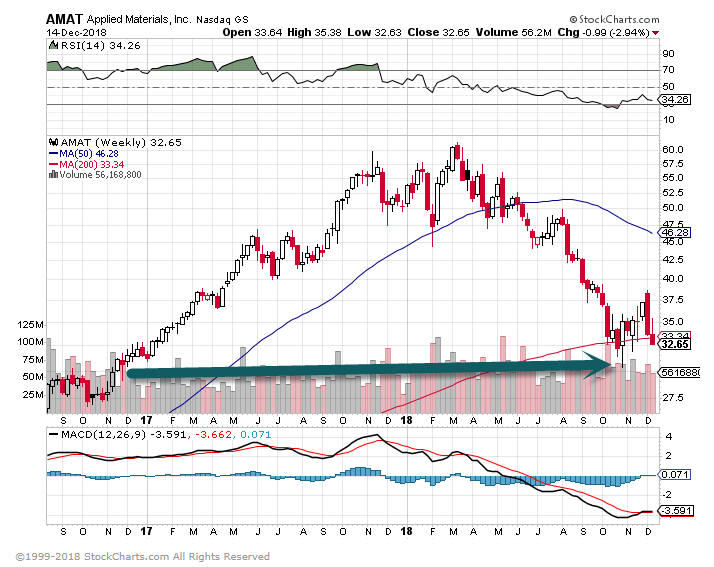This screenshot has width=714, height=567.
Task: Click the 75M volume axis label
Action: point(33,360)
